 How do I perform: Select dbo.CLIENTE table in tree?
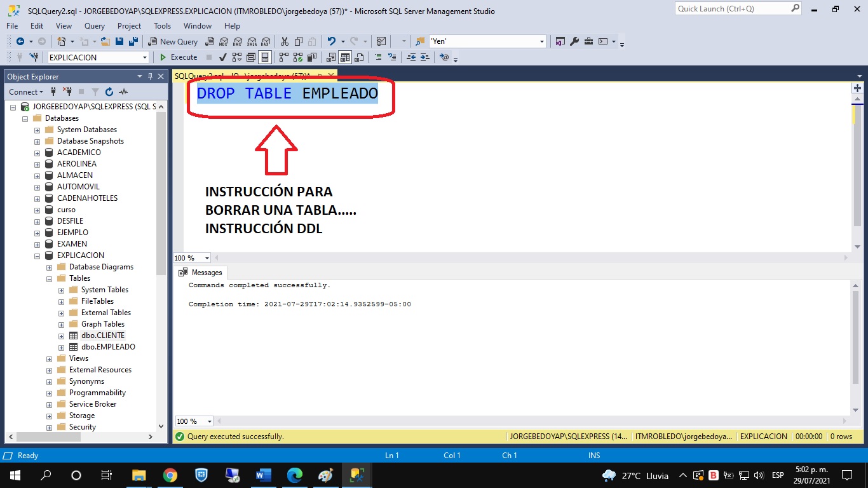click(x=103, y=335)
